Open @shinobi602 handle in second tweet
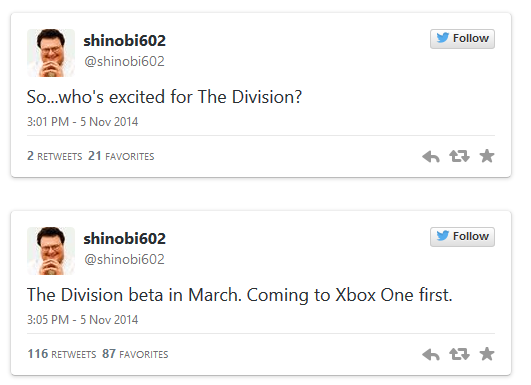This screenshot has width=531, height=385. coord(124,260)
